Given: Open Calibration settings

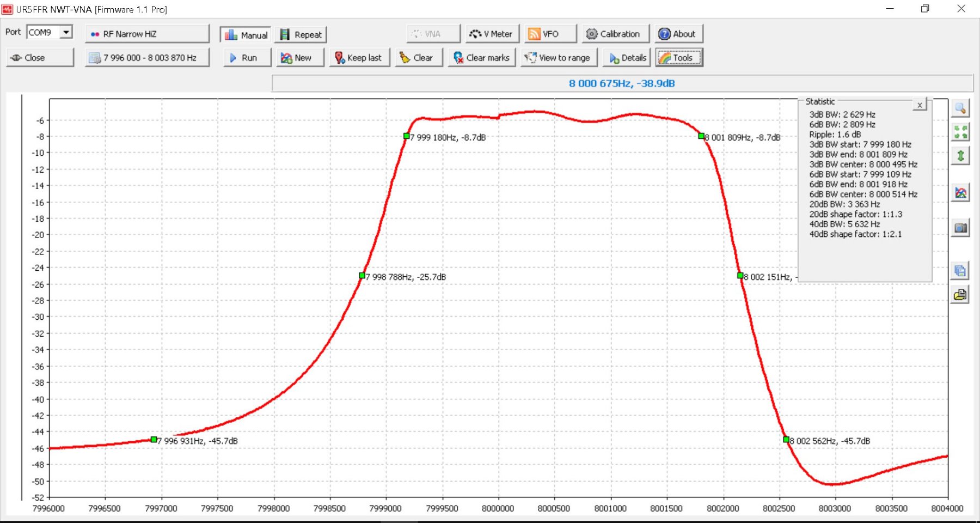Looking at the screenshot, I should pyautogui.click(x=615, y=34).
